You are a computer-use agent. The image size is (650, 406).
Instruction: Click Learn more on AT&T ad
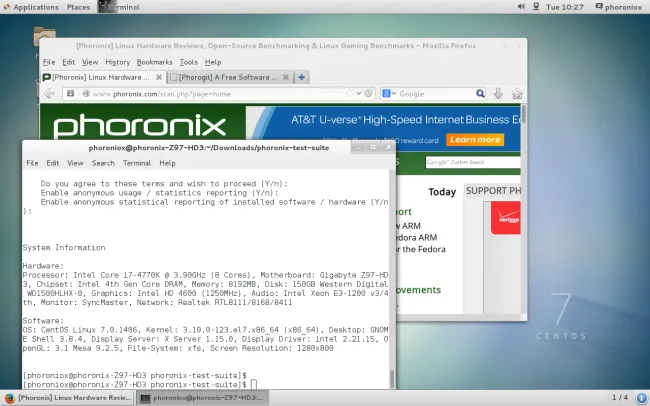click(x=475, y=140)
